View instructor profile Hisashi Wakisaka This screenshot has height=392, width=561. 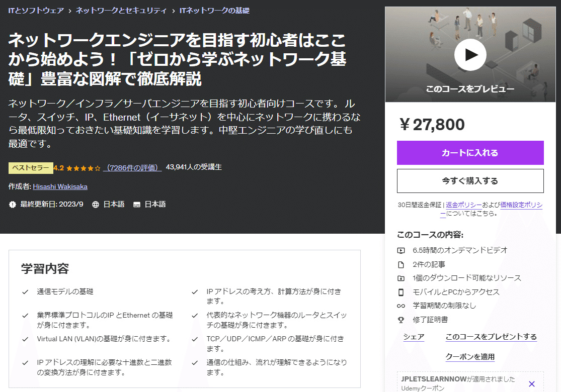[x=60, y=186]
